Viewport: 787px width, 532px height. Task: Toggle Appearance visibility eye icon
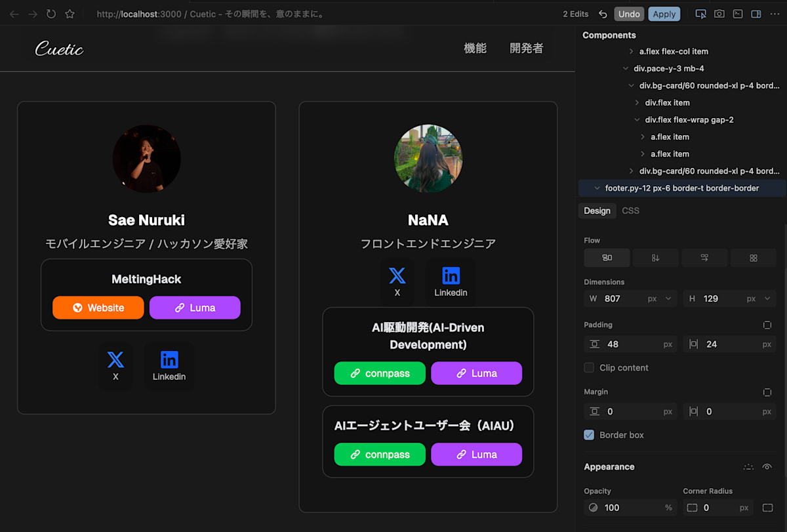tap(767, 467)
